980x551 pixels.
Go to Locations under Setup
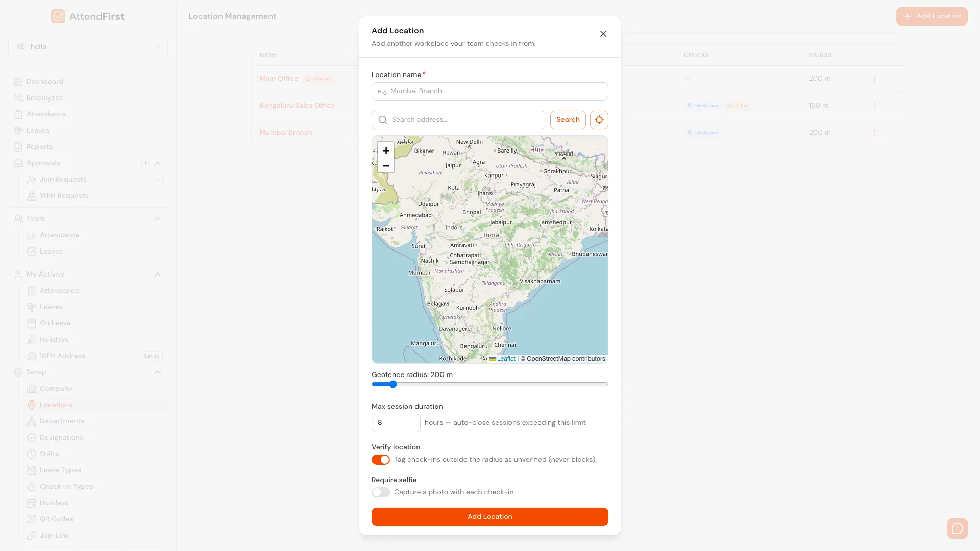[x=56, y=405]
